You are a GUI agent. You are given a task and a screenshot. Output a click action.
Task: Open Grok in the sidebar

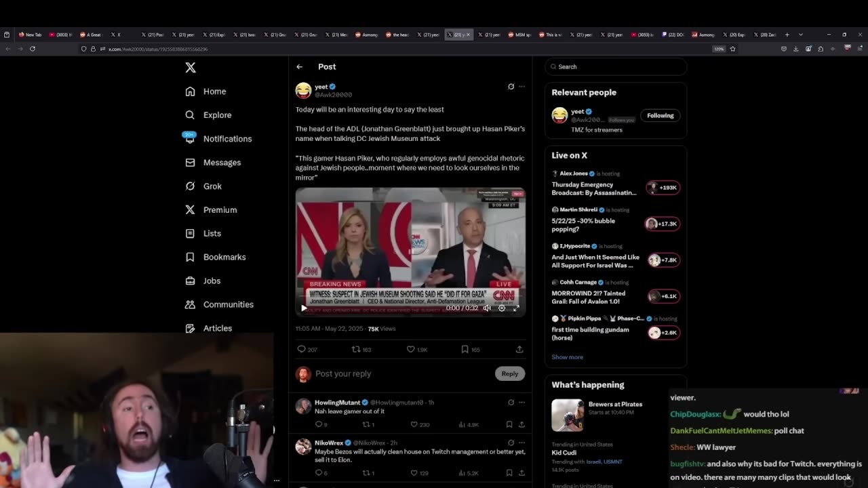pos(203,186)
